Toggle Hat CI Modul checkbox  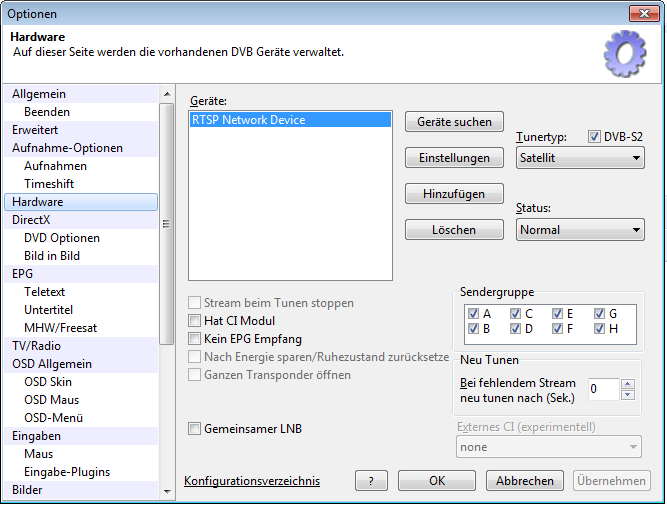tap(195, 321)
